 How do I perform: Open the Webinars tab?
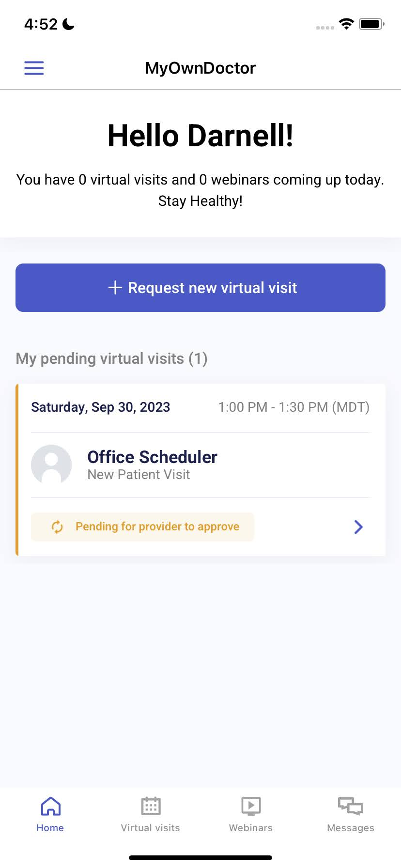[x=251, y=815]
